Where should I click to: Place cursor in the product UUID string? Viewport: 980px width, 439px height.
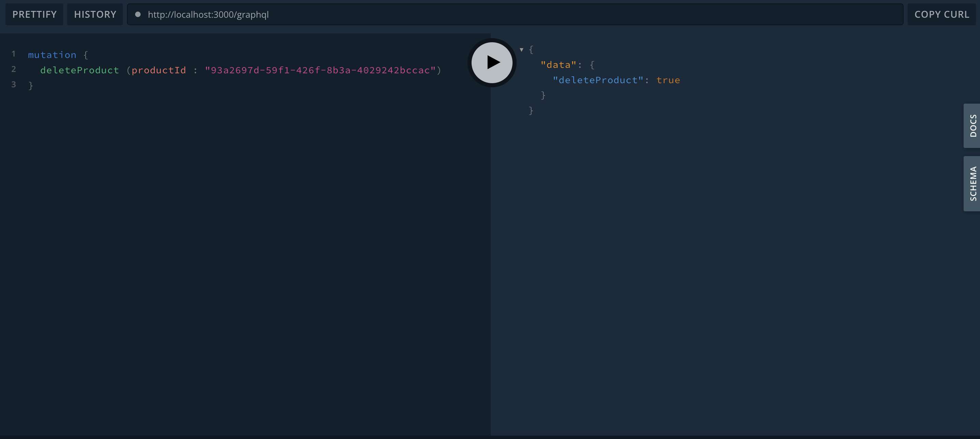320,70
